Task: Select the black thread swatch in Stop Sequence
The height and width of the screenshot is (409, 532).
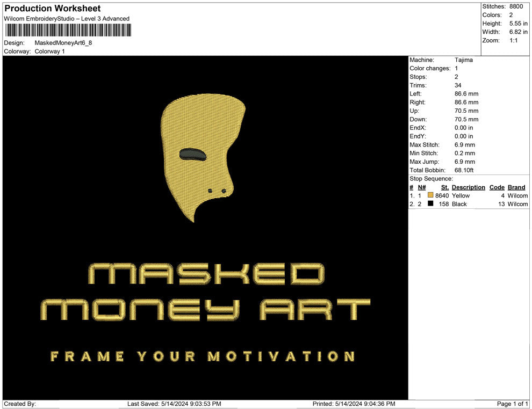Action: point(429,204)
